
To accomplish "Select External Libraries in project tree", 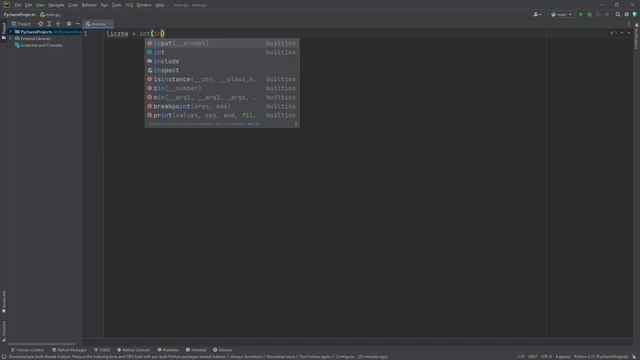I will coord(36,38).
